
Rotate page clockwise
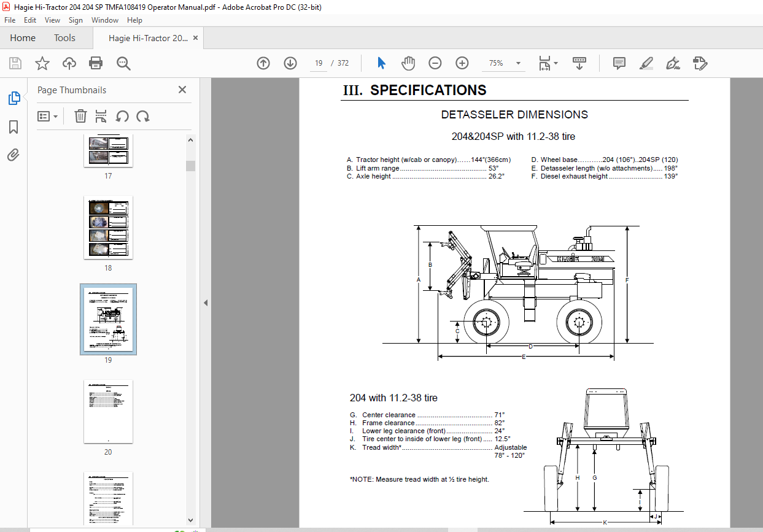tap(143, 116)
